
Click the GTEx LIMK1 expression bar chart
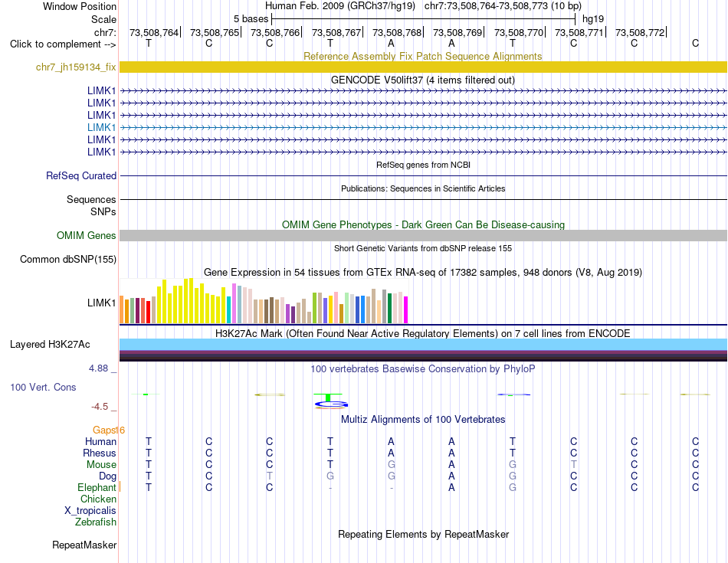coord(264,301)
